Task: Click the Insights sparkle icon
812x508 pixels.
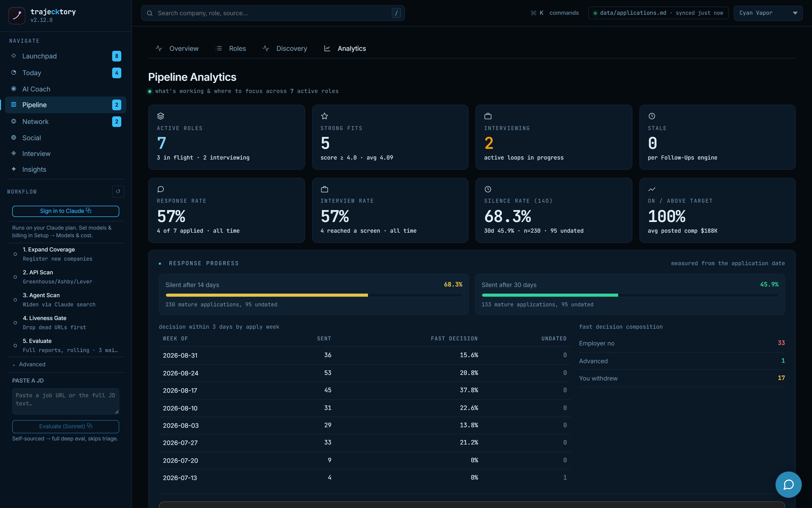Action: click(14, 169)
